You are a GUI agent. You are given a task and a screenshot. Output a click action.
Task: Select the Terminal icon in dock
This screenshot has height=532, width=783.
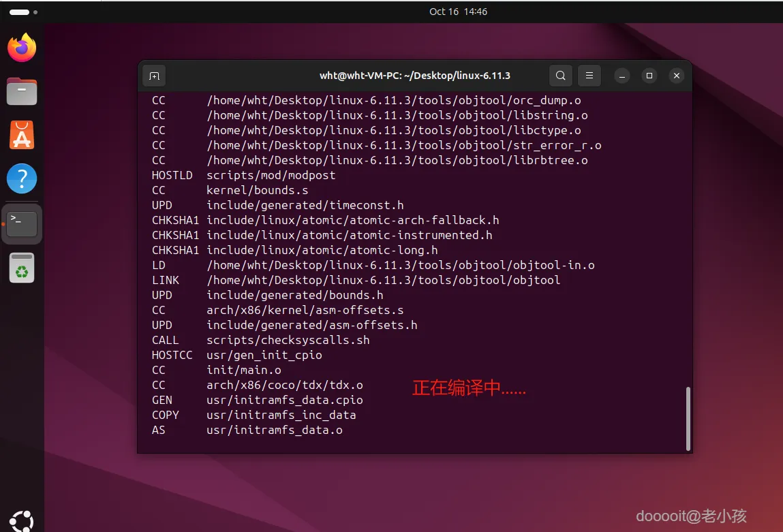coord(22,224)
